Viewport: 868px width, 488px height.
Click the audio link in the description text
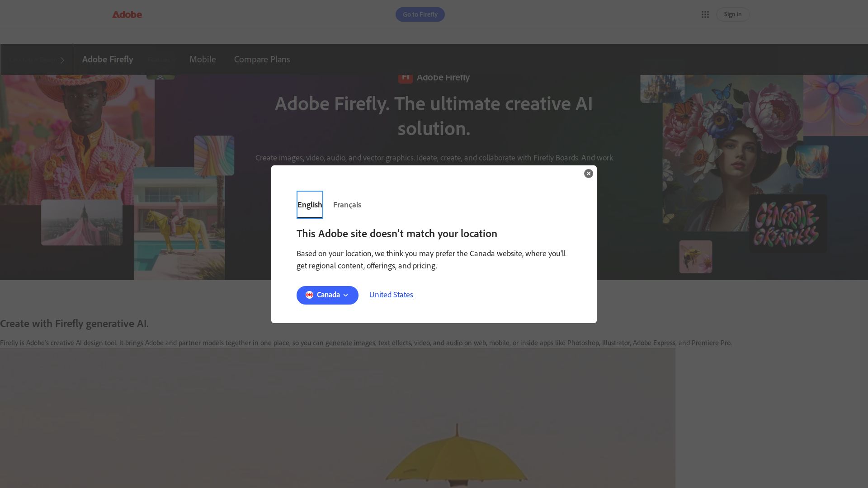point(454,343)
